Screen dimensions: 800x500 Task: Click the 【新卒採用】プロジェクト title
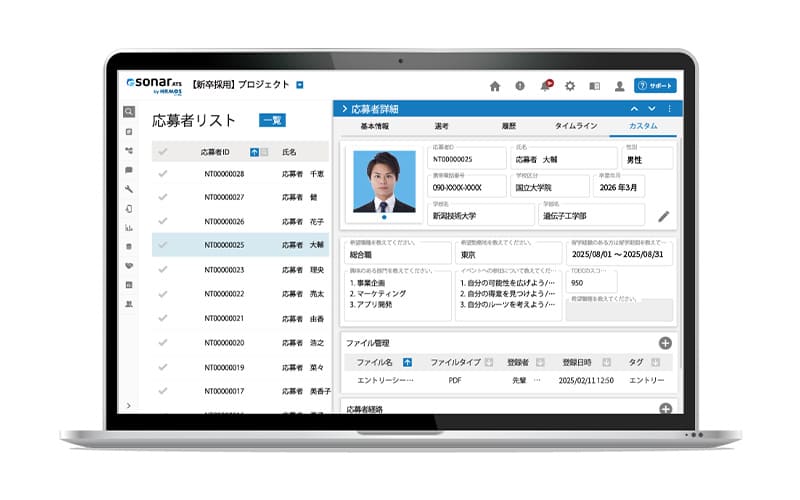coord(241,85)
